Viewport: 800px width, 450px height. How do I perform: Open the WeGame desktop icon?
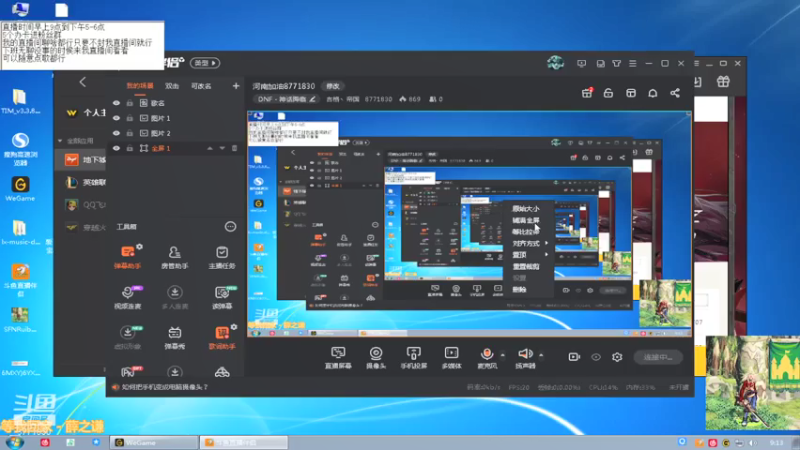(x=20, y=189)
